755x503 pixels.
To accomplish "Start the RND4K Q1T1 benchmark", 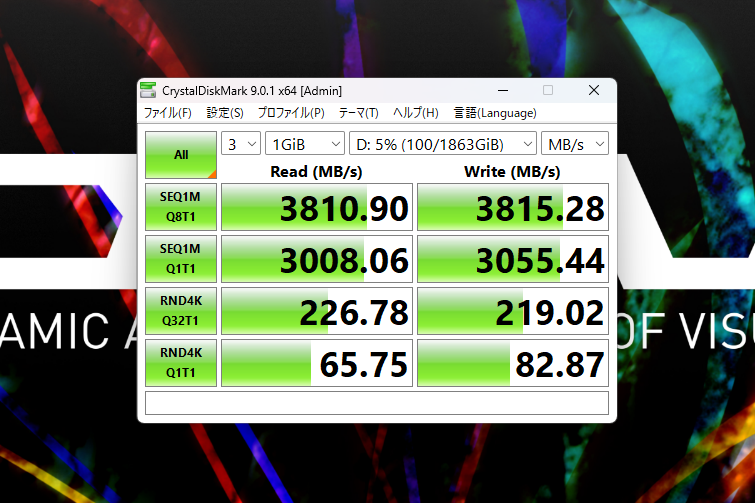I will [181, 363].
